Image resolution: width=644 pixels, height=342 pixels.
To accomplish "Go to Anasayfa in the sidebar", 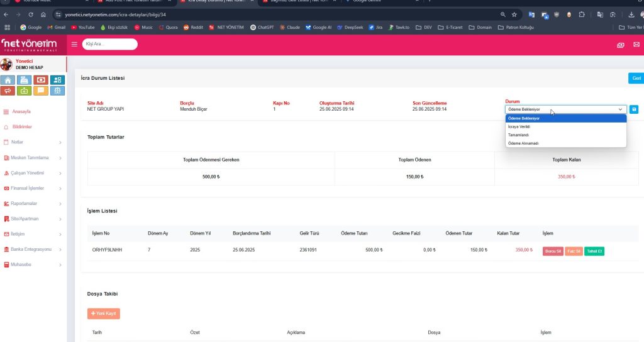I will click(21, 111).
